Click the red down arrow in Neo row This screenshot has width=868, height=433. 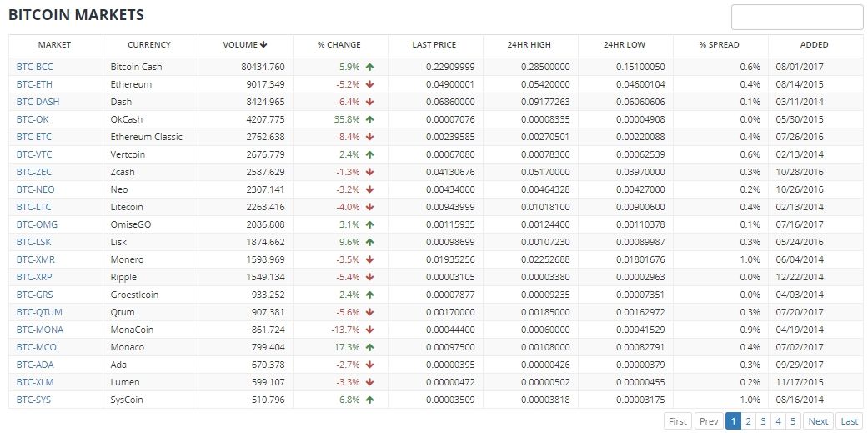(369, 190)
